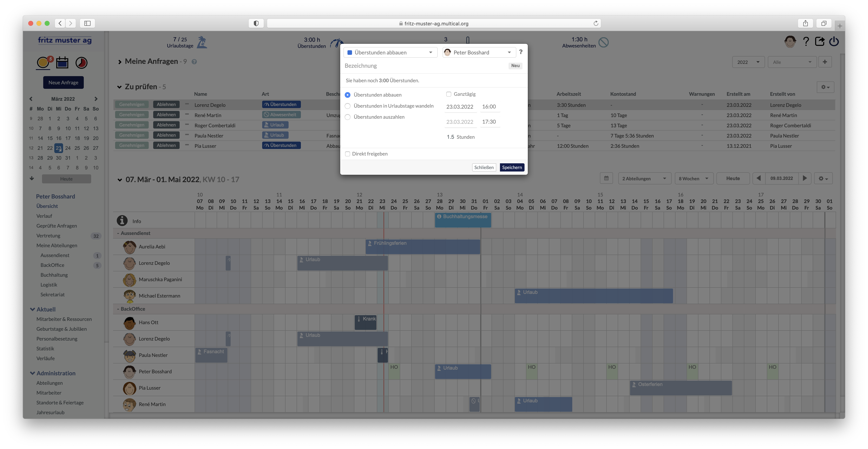Select Überstunden auszahlen radio option

pos(347,117)
